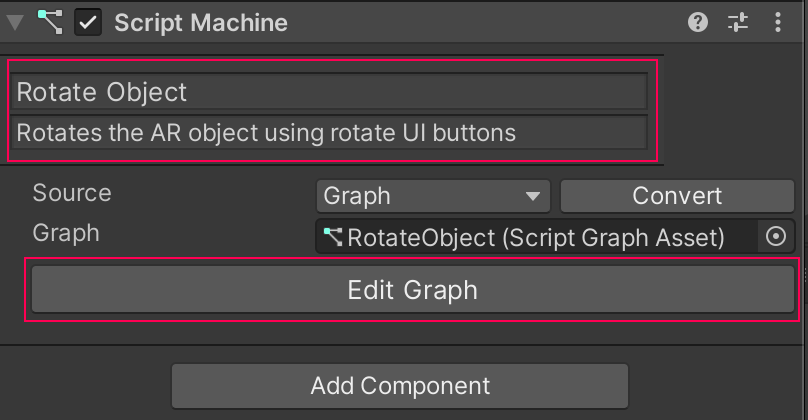The height and width of the screenshot is (420, 808).
Task: Click the Rotate Object title field
Action: (330, 92)
